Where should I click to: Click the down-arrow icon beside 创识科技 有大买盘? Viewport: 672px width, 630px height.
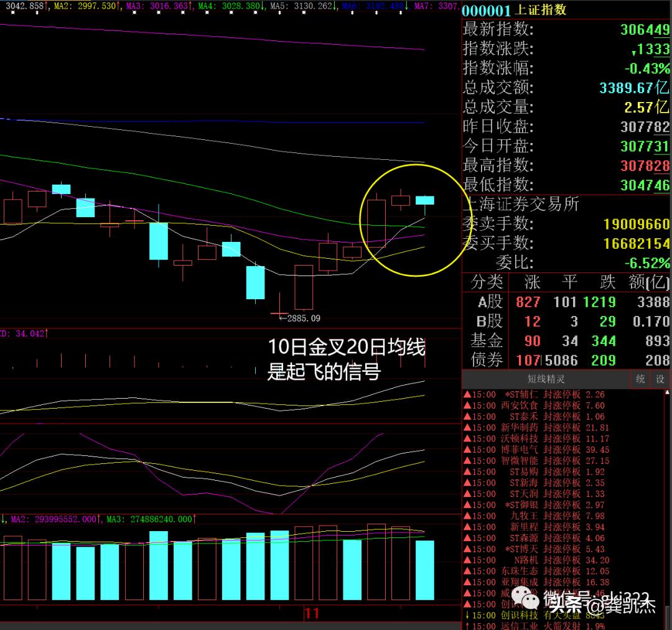tap(467, 616)
